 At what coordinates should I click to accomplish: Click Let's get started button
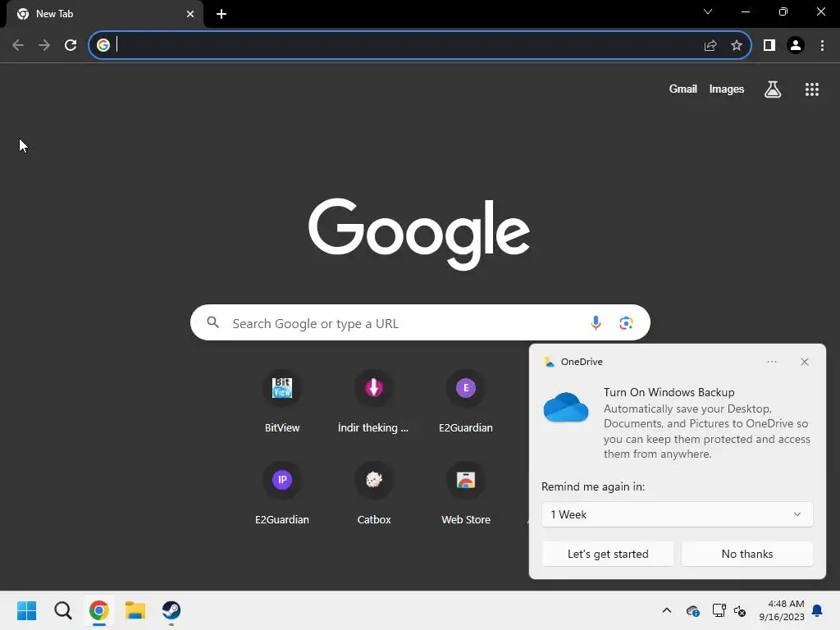coord(608,554)
